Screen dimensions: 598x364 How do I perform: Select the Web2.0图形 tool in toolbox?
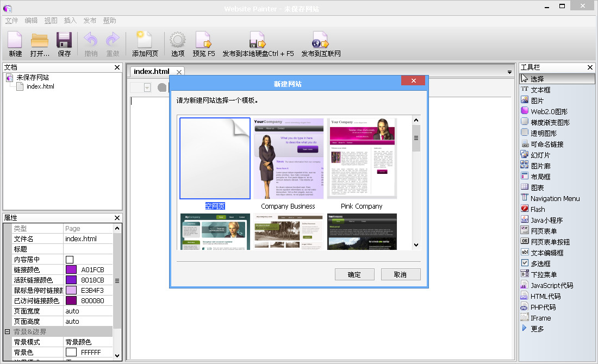pyautogui.click(x=549, y=111)
